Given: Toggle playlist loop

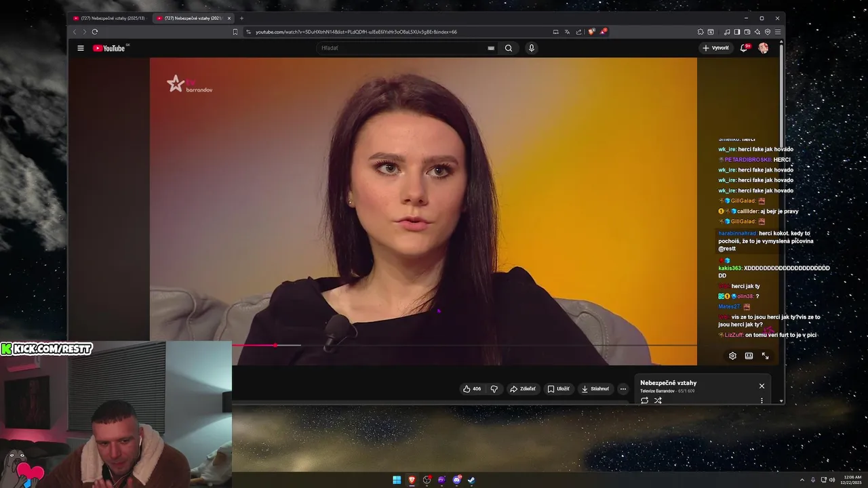Looking at the screenshot, I should click(x=644, y=401).
